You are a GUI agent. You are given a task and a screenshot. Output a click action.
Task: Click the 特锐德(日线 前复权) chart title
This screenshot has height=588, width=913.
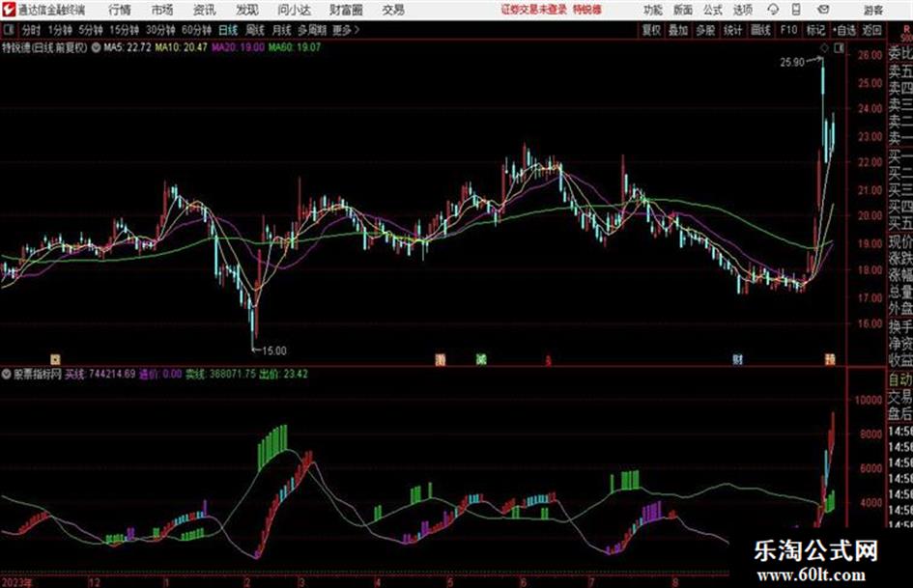[x=44, y=47]
